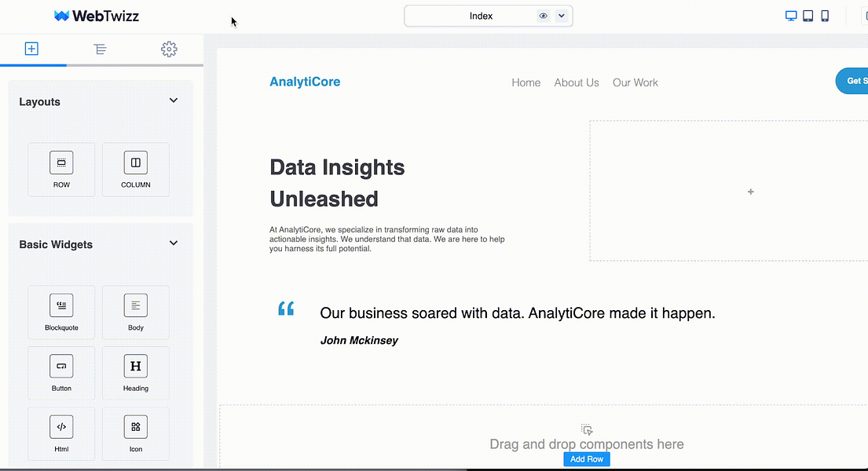This screenshot has width=868, height=471.
Task: Choose the Body text widget
Action: [136, 312]
